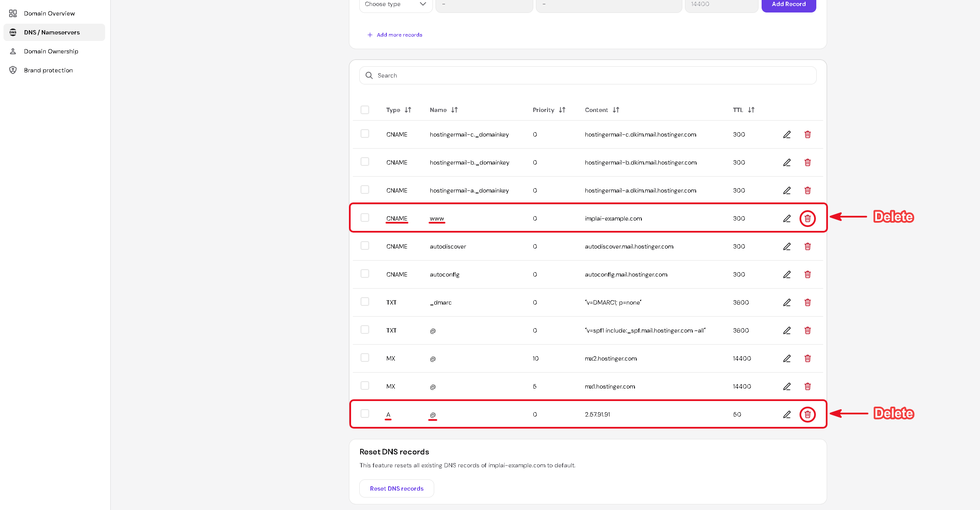
Task: Delete the hostingermail-b._domainkey record
Action: (x=807, y=162)
